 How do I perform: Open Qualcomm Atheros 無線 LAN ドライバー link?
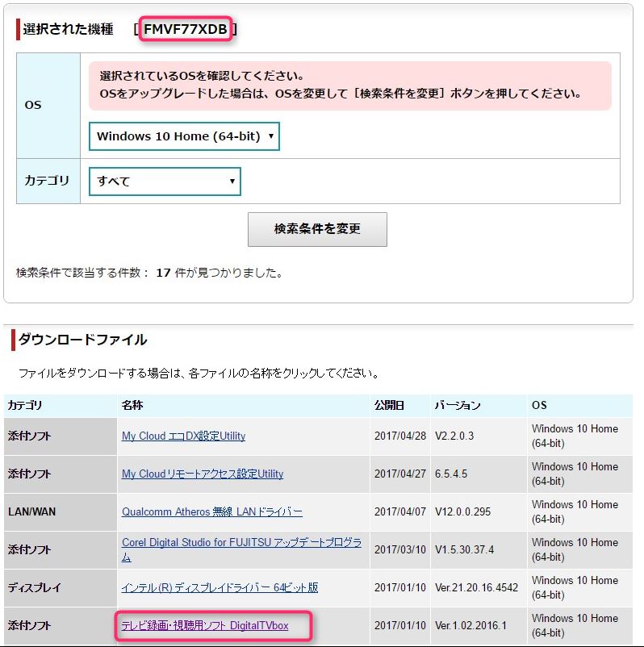click(211, 511)
